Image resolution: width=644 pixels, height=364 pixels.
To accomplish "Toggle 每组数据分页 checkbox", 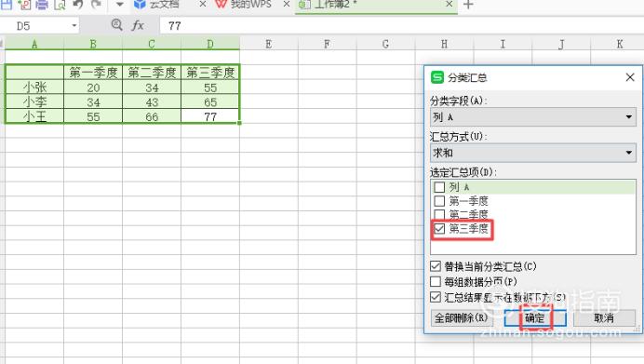I will pyautogui.click(x=436, y=281).
